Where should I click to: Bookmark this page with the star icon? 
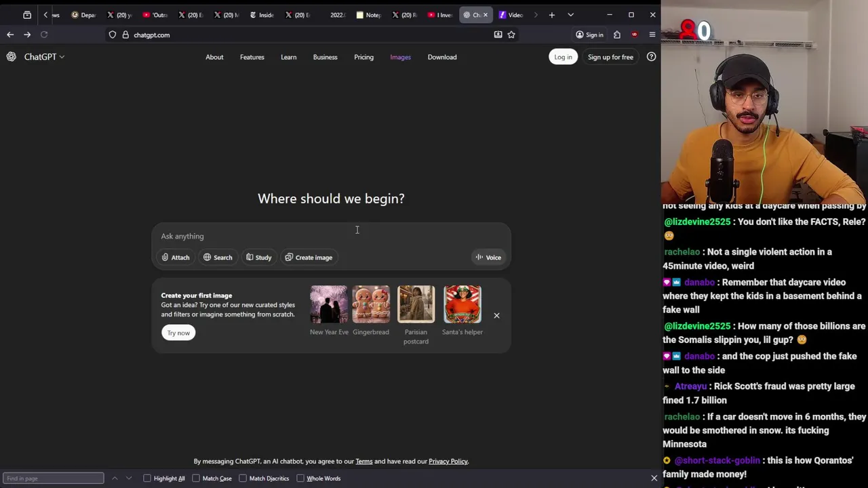[x=511, y=35]
